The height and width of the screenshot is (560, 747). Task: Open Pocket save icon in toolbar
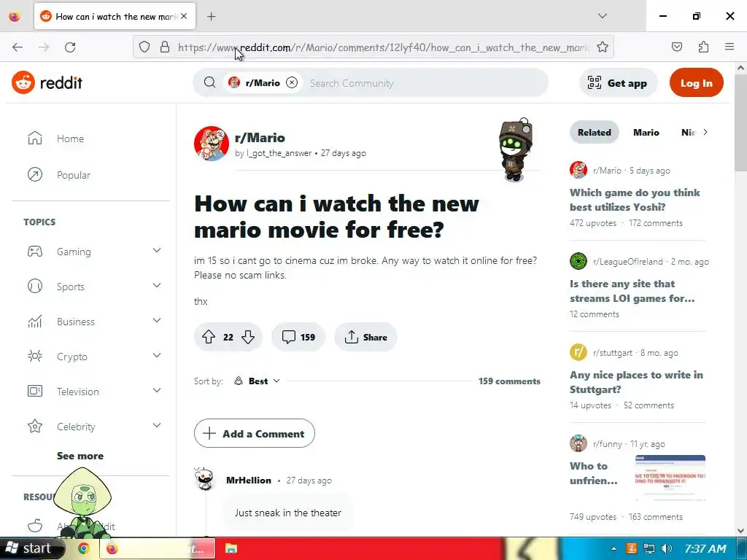click(x=676, y=47)
